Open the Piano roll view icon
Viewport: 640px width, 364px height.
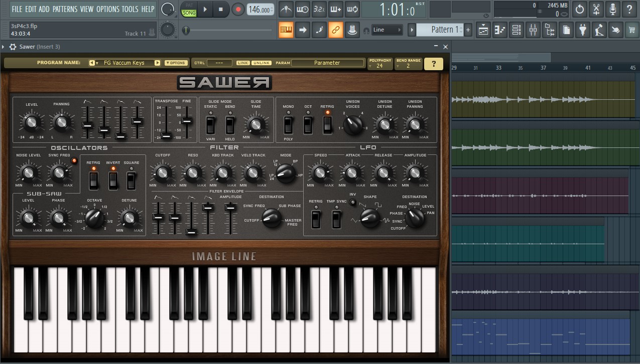tap(500, 30)
